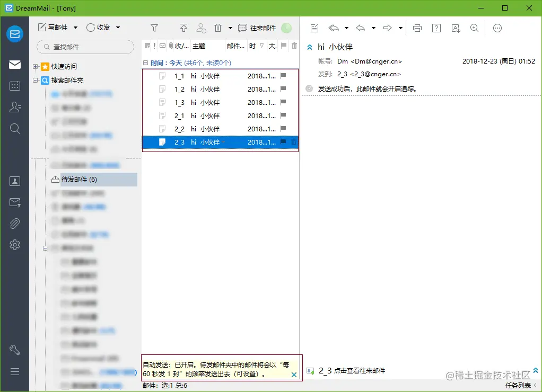
Task: Select the 2_1 email row
Action: (220, 115)
